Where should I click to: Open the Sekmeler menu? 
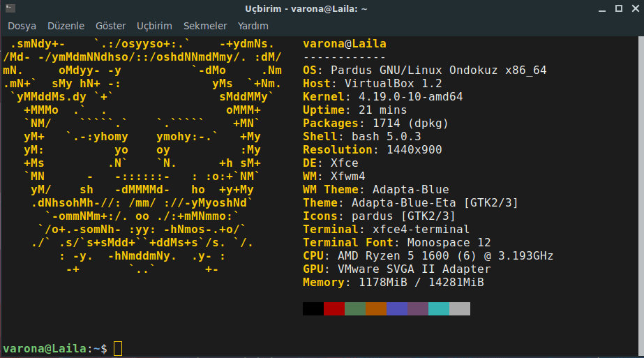tap(205, 26)
